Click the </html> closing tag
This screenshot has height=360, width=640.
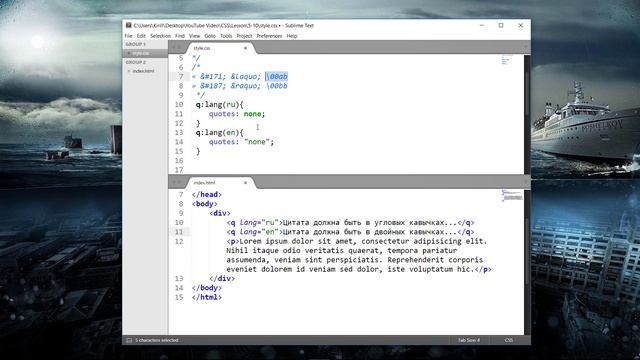(207, 298)
